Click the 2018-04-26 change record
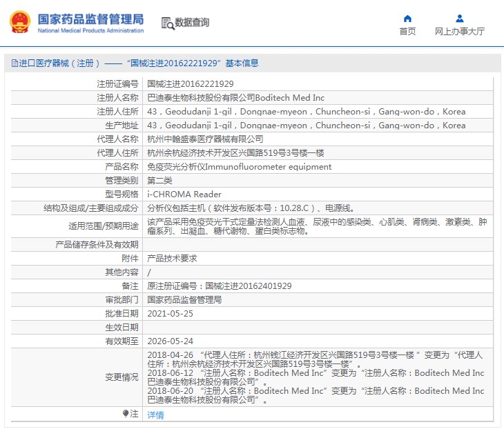This screenshot has width=504, height=429. tap(315, 359)
